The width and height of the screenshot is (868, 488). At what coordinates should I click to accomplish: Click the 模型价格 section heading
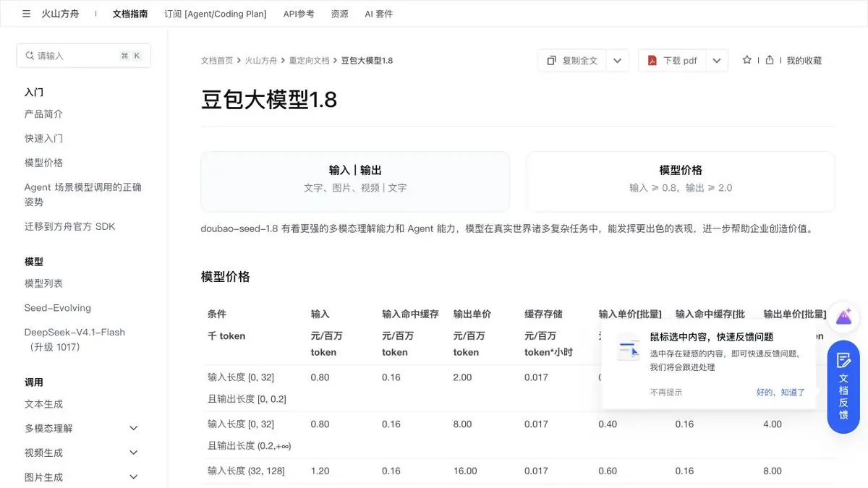coord(226,277)
